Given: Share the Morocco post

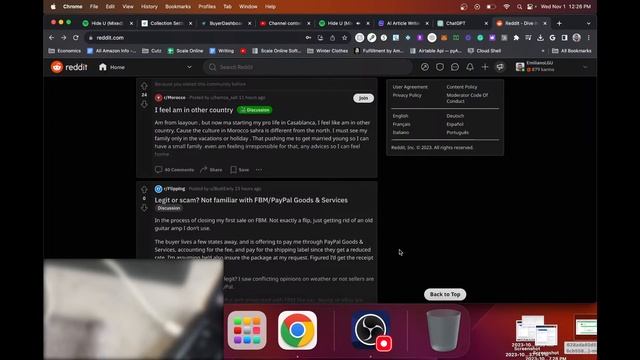Looking at the screenshot, I should pyautogui.click(x=211, y=170).
